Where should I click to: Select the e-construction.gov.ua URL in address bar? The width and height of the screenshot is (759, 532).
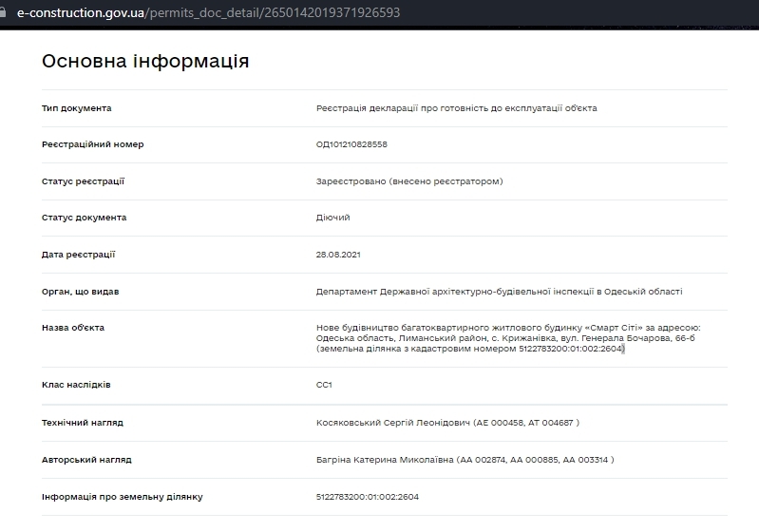209,12
